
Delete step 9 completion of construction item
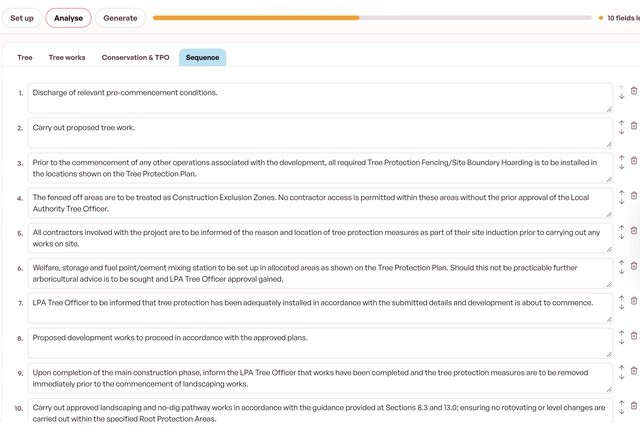pos(633,371)
